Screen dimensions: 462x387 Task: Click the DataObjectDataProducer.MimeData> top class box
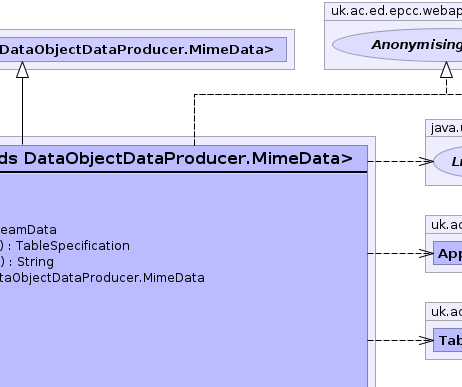[x=143, y=49]
